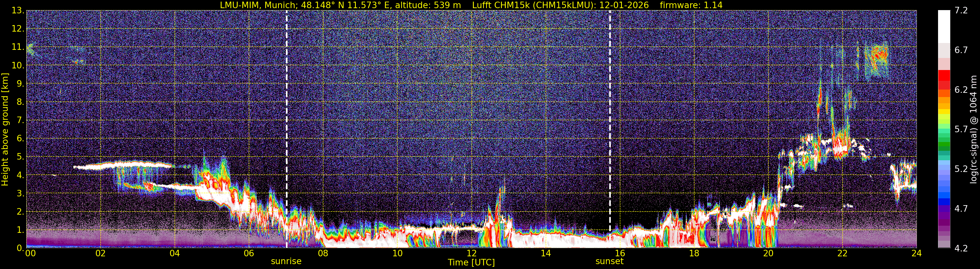Click the colorbar tick value '4.7'

(961, 209)
